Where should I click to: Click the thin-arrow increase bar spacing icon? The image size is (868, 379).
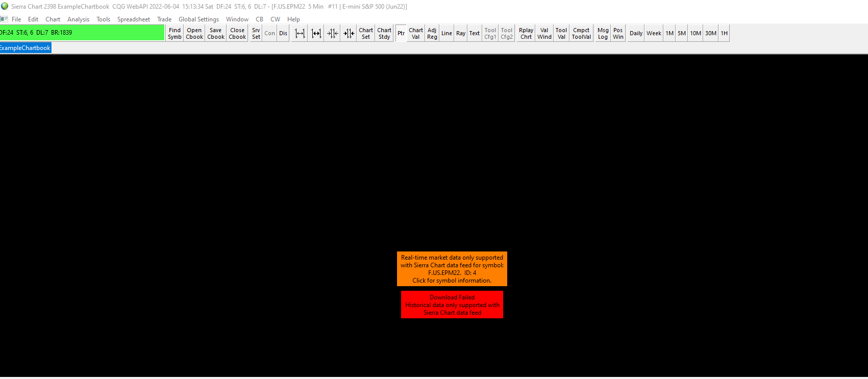[300, 33]
